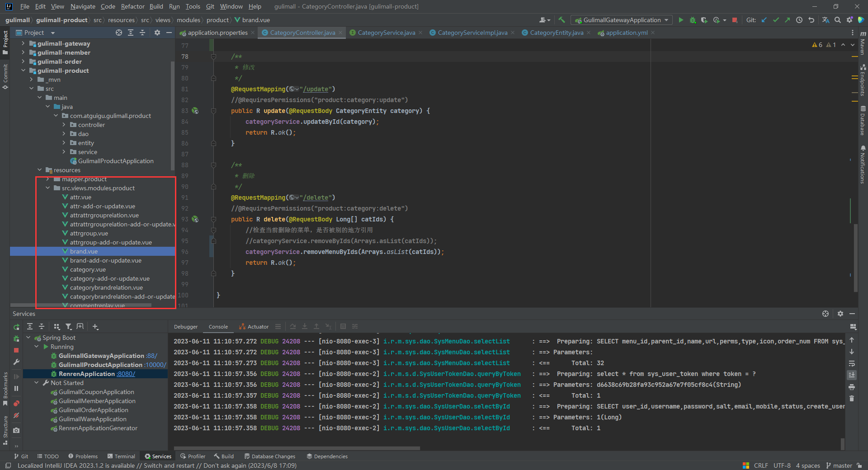Expand the gulimall-gateway module in project tree

[23, 43]
